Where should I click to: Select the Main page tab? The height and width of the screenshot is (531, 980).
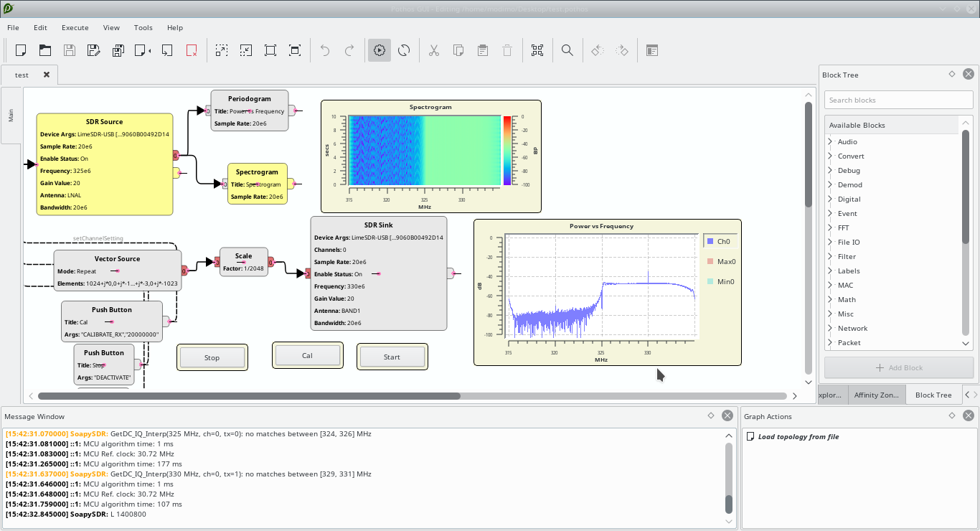(x=11, y=115)
